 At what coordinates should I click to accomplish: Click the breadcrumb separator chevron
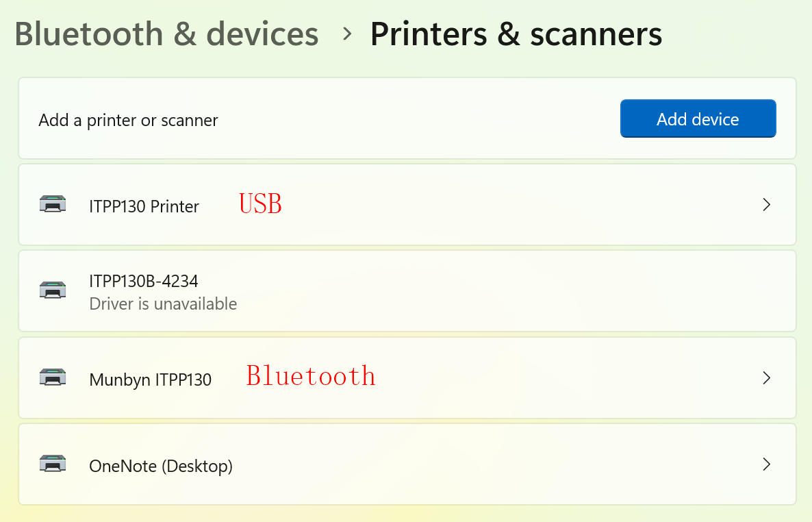348,34
